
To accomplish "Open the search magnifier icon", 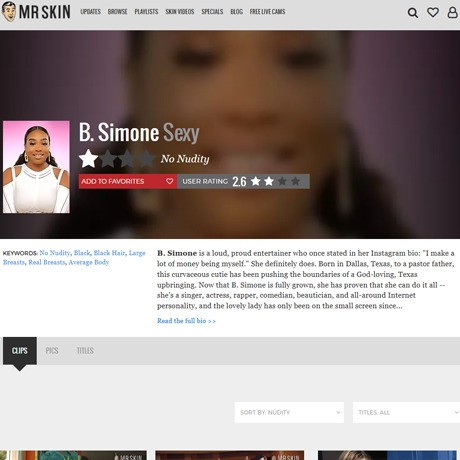I will 413,13.
